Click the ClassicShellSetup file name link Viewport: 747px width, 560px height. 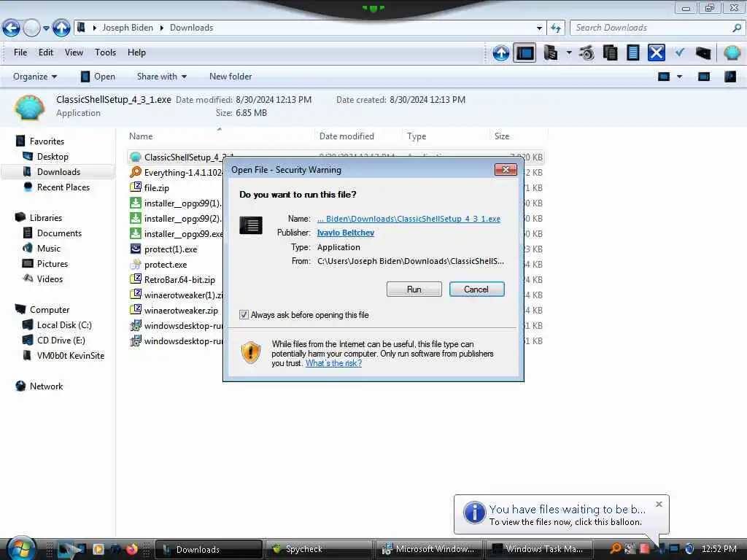click(x=409, y=219)
